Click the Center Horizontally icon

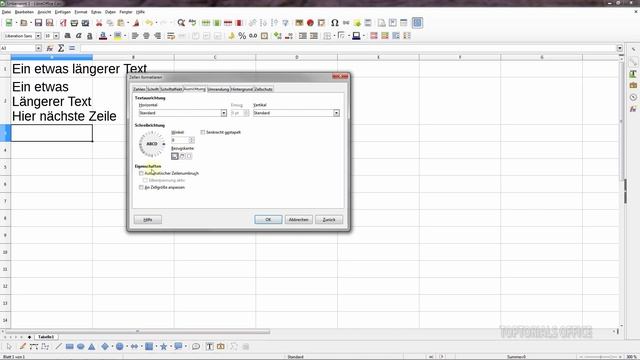[x=146, y=36]
